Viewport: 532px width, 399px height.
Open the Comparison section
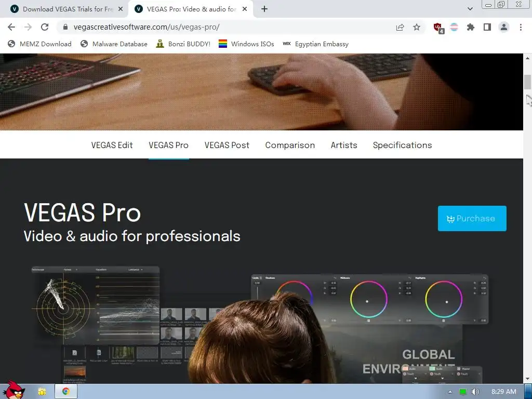[x=290, y=145]
